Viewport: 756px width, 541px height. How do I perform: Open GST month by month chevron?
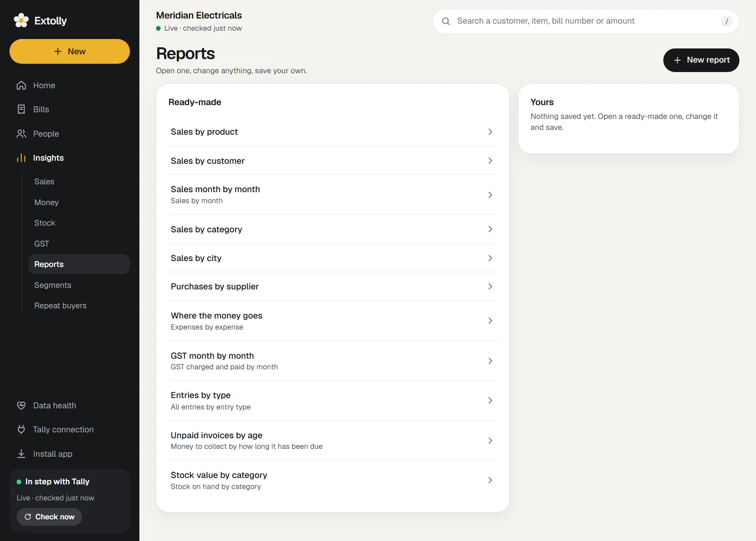[490, 361]
